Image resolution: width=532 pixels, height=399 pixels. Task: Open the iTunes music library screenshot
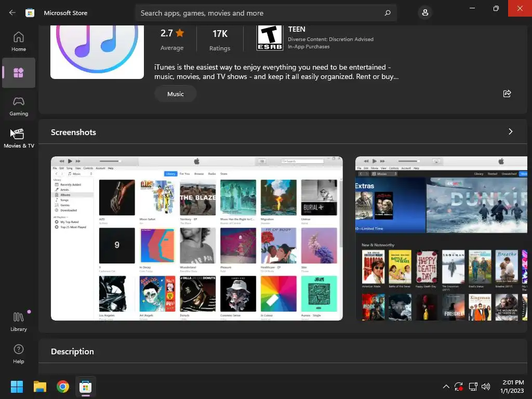pyautogui.click(x=197, y=238)
